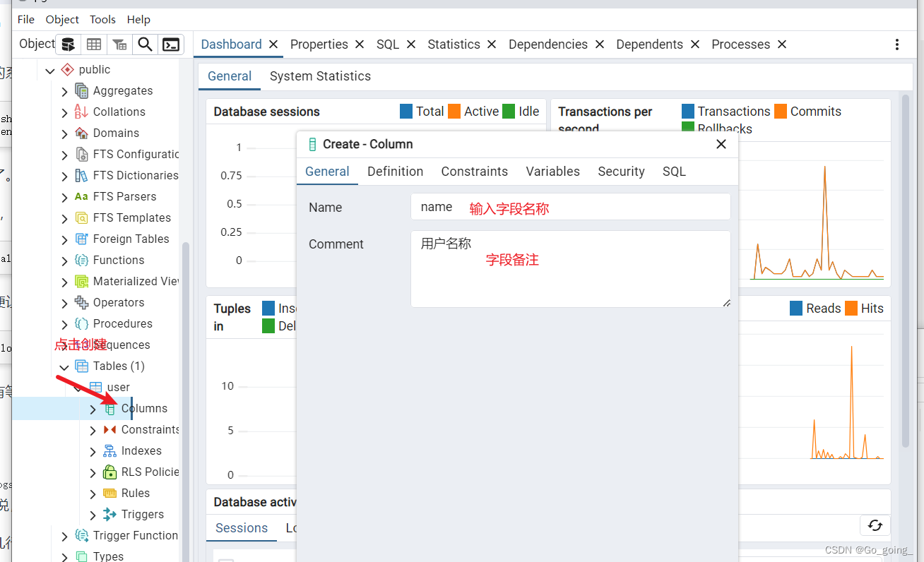Open Constraints tab in Create Column dialog

point(475,172)
